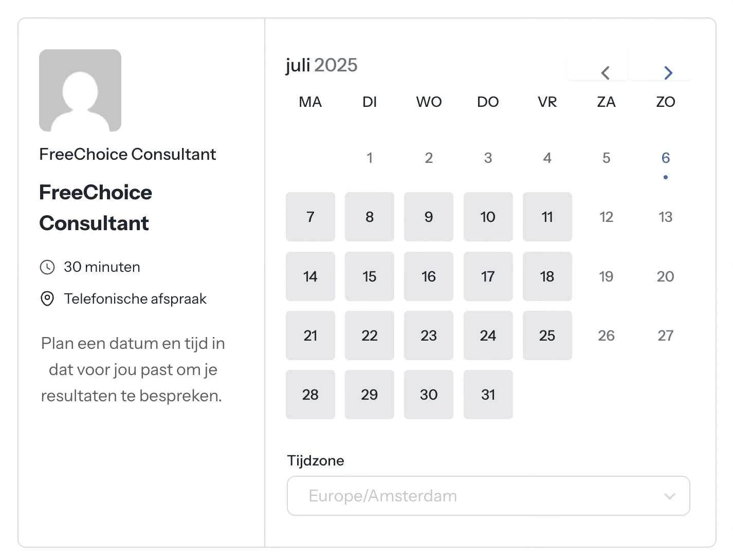The image size is (733, 560).
Task: Choose date 30 in the calendar
Action: (429, 395)
